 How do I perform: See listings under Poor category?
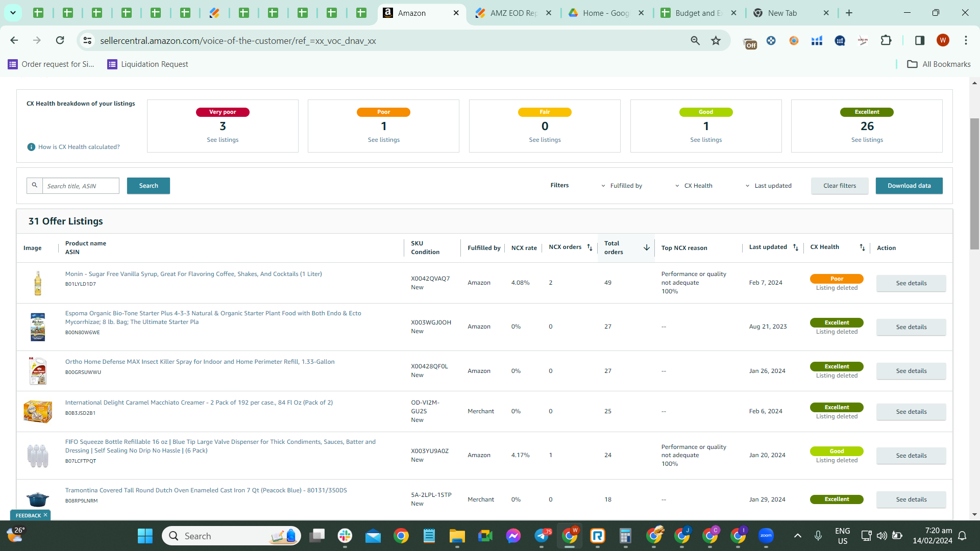pos(384,140)
